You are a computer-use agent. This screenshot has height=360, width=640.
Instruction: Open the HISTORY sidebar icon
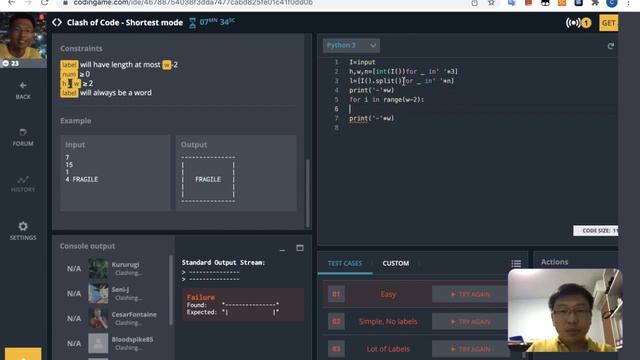point(23,184)
